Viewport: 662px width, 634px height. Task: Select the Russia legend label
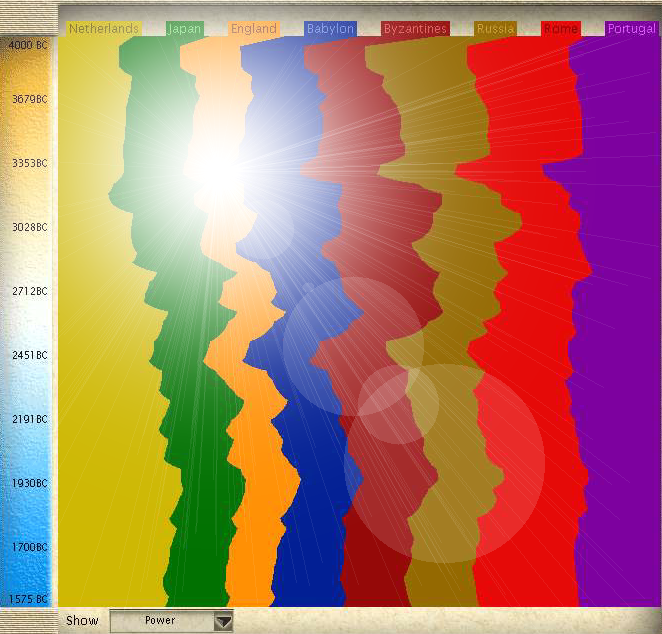(x=496, y=29)
